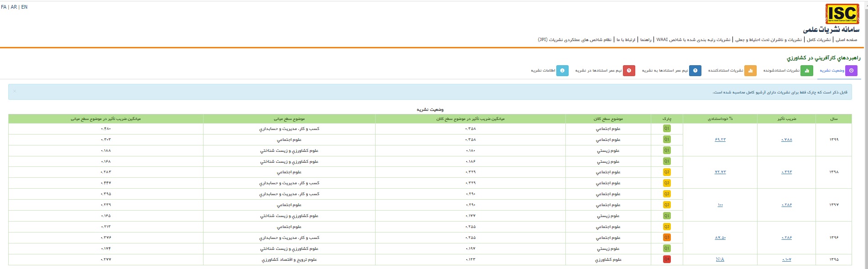Click the vertical scrollbar on the right edge
This screenshot has width=868, height=269.
(x=865, y=137)
